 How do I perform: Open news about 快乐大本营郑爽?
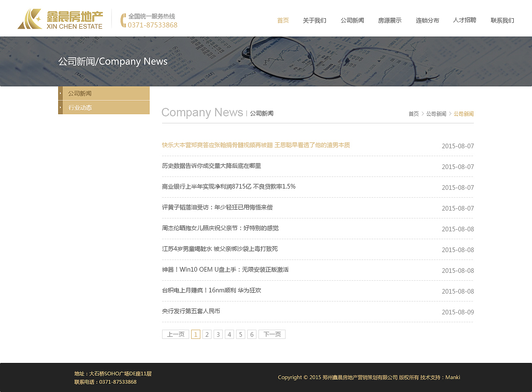point(256,145)
